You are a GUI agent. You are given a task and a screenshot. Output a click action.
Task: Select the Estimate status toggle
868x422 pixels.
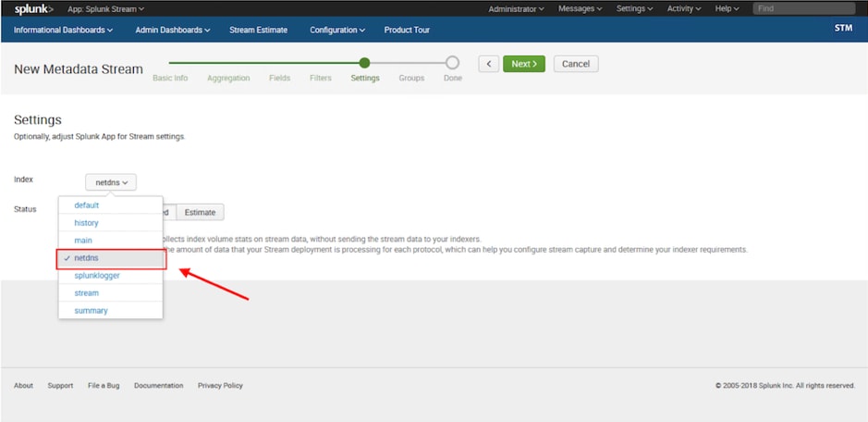coord(200,213)
